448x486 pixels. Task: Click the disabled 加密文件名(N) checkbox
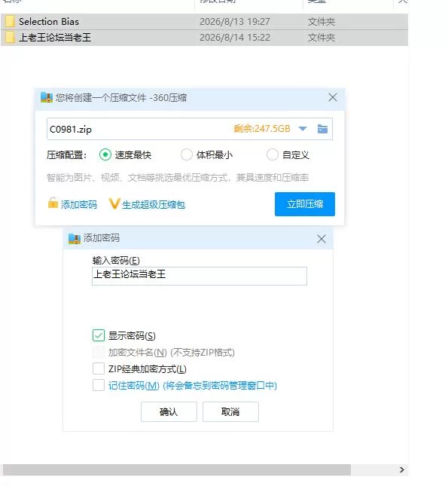click(99, 352)
